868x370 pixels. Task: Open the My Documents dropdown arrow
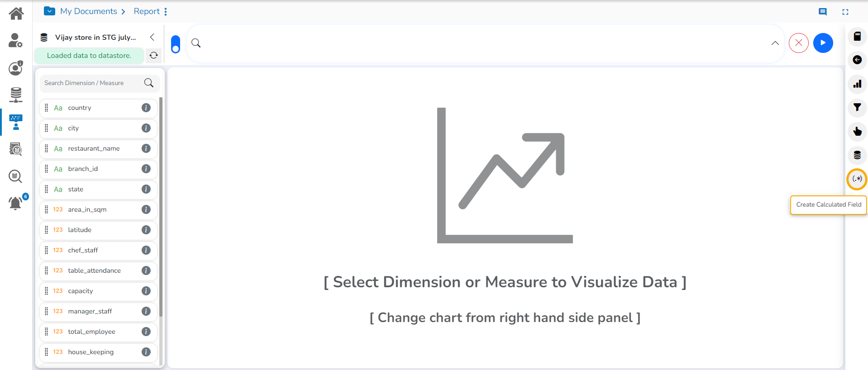pos(50,11)
